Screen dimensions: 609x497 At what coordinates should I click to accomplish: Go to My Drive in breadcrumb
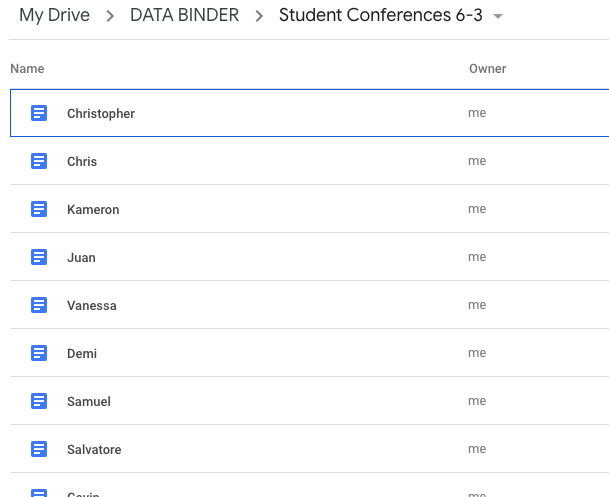[54, 16]
